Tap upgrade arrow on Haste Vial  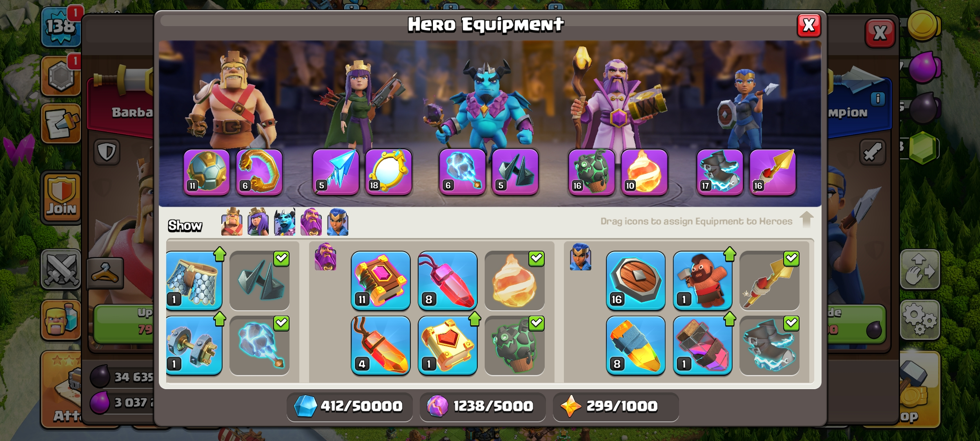(730, 318)
